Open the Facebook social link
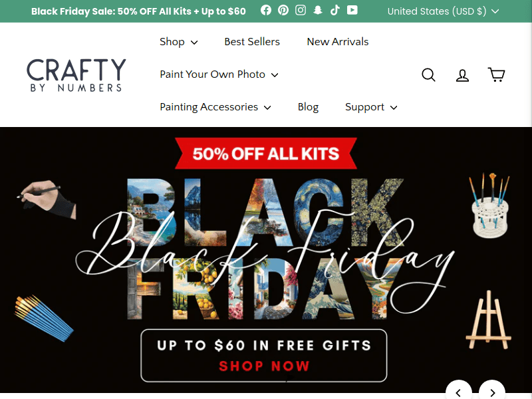Viewport: 532px width, 399px height. 266,10
